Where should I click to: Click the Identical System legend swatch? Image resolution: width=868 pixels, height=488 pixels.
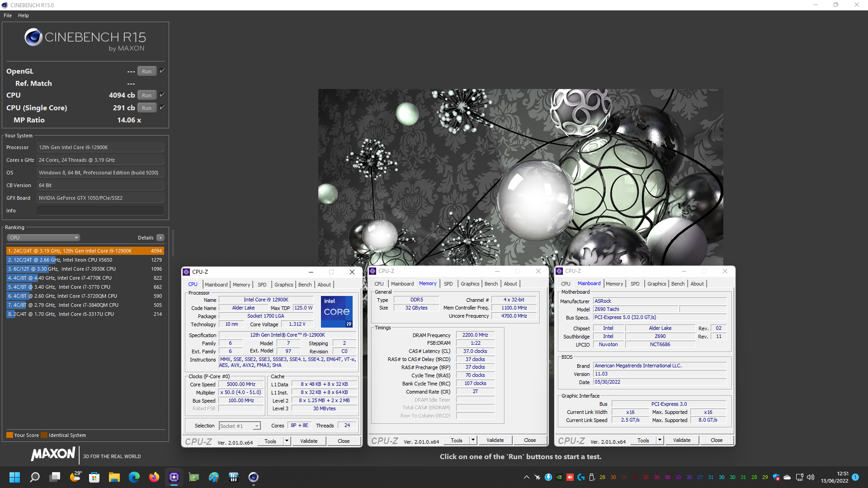coord(44,435)
